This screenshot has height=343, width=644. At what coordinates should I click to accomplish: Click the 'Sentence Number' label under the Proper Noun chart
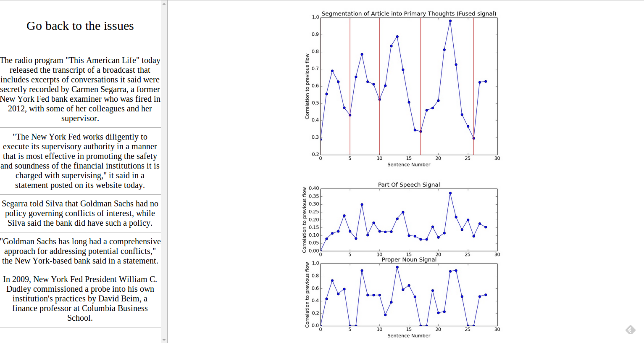tap(409, 336)
